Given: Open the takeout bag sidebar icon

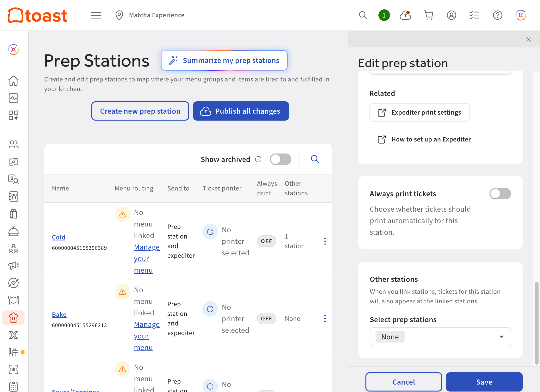Looking at the screenshot, I should pos(13,214).
